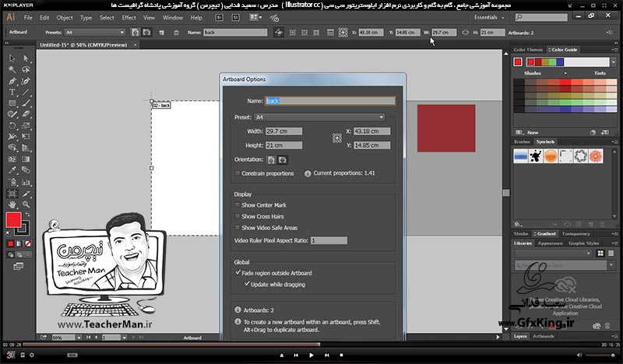The image size is (623, 364).
Task: Select the Magic Wand tool
Action: pyautogui.click(x=12, y=70)
